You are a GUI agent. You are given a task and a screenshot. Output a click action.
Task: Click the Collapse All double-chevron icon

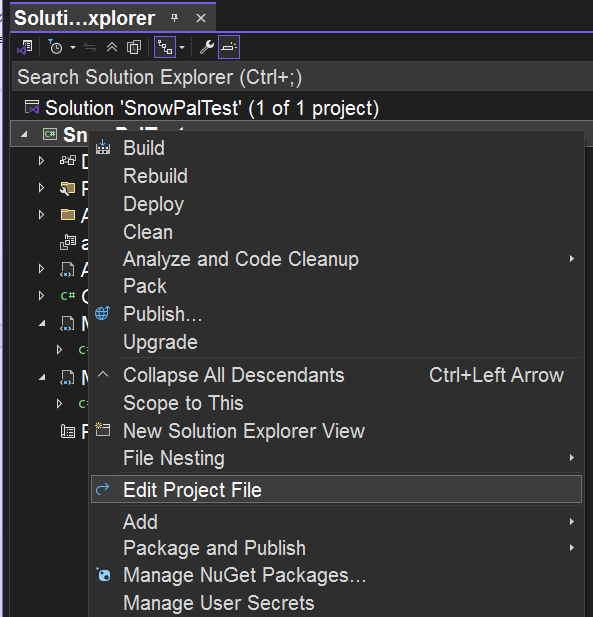[112, 48]
